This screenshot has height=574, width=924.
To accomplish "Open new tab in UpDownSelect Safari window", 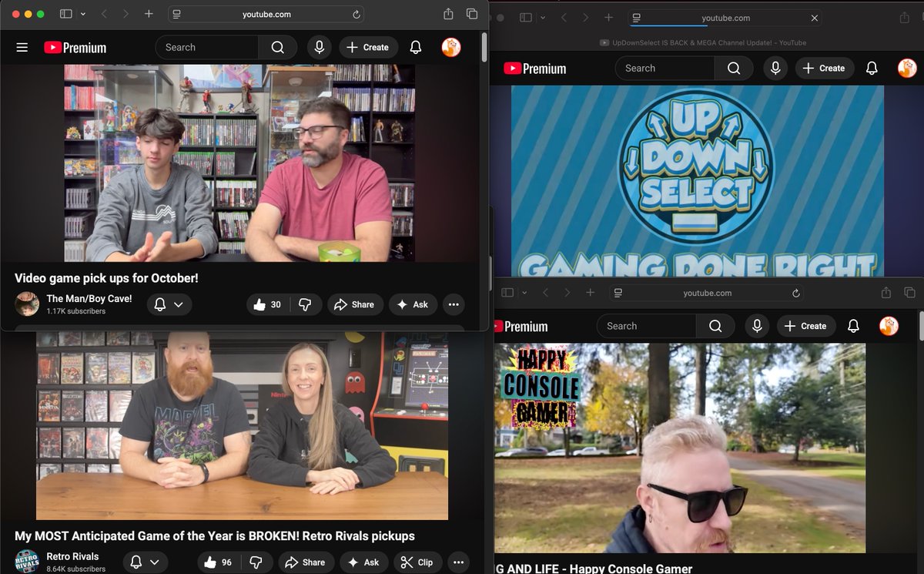I will pyautogui.click(x=608, y=18).
